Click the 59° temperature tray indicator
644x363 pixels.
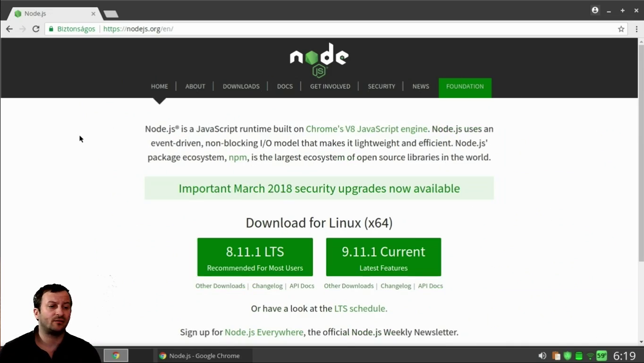point(602,355)
